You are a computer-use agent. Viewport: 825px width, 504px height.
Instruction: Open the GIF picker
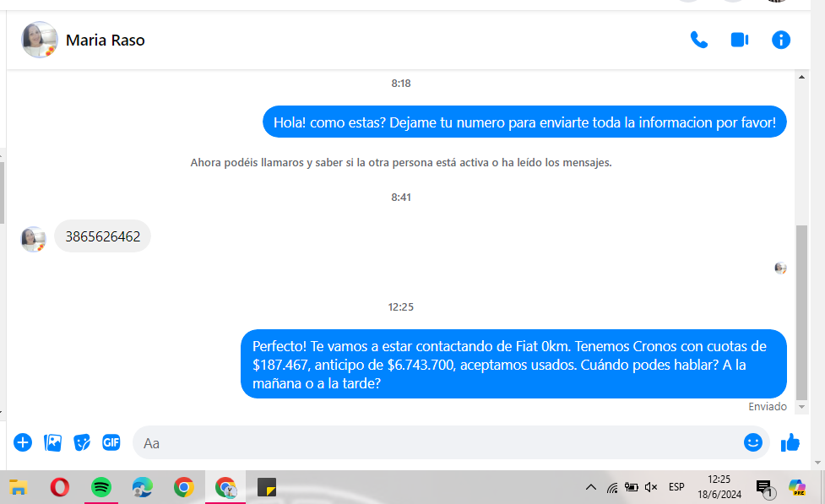111,442
